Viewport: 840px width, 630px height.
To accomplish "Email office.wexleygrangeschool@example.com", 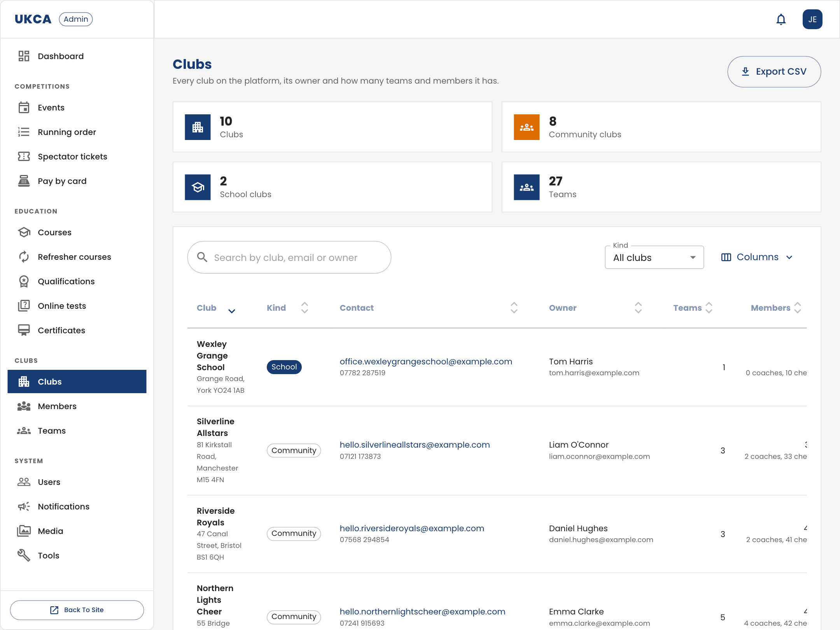I will pyautogui.click(x=426, y=361).
